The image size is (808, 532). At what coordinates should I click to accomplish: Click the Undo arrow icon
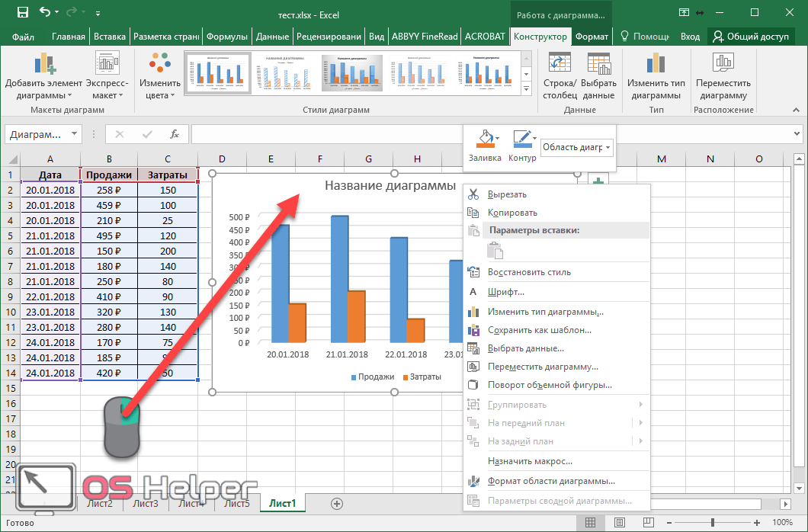pyautogui.click(x=45, y=12)
